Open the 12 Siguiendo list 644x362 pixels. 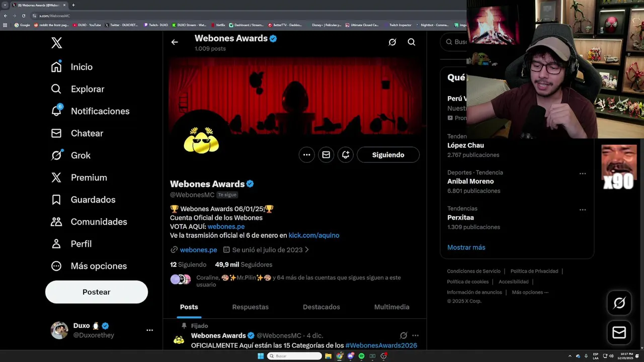[188, 264]
